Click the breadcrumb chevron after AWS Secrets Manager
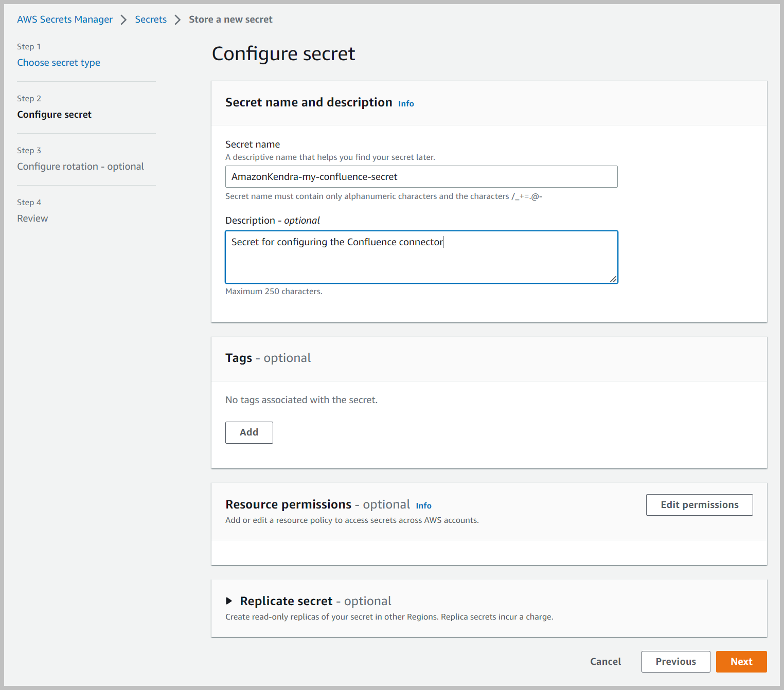Image resolution: width=784 pixels, height=690 pixels. [123, 19]
